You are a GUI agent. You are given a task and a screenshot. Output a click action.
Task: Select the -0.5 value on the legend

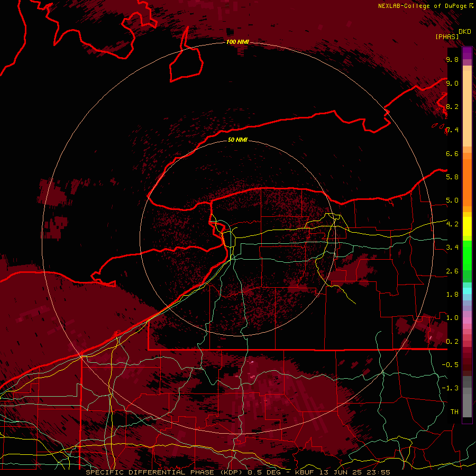tap(450, 364)
